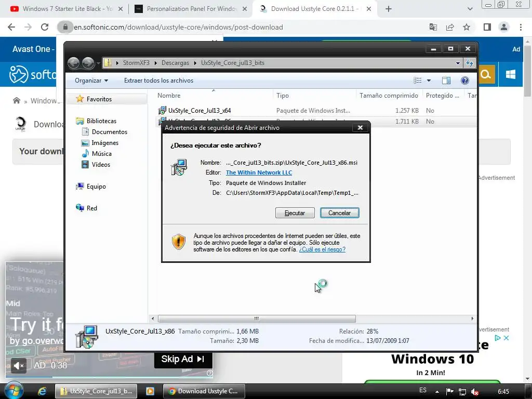The image size is (532, 399).
Task: Share this page from Chrome address bar
Action: [x=450, y=27]
